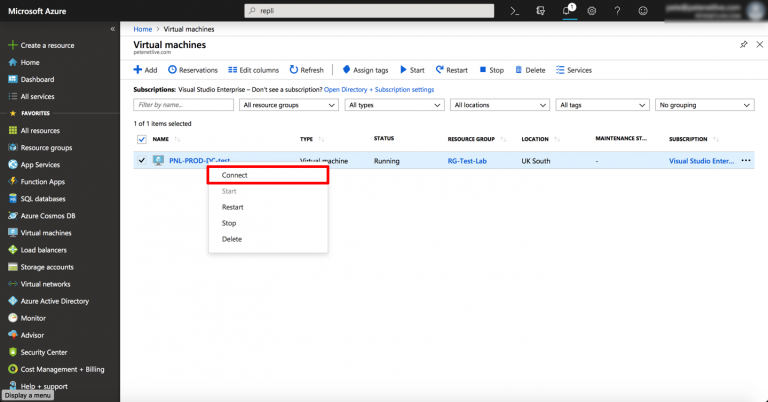Image resolution: width=768 pixels, height=402 pixels.
Task: Click Assign tags in the toolbar
Action: (365, 70)
